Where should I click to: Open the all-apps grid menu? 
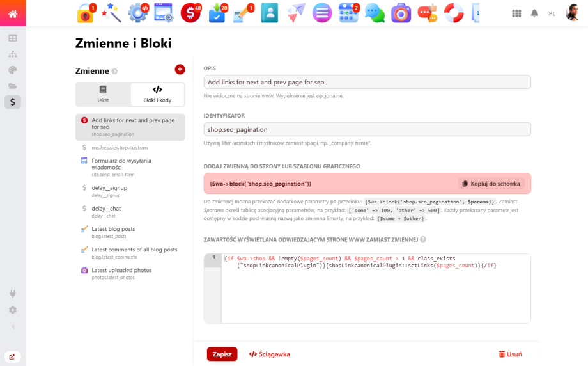point(516,13)
